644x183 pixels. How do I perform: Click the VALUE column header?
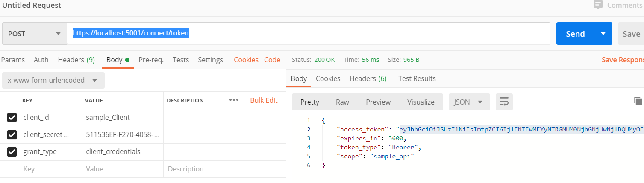[x=95, y=101]
